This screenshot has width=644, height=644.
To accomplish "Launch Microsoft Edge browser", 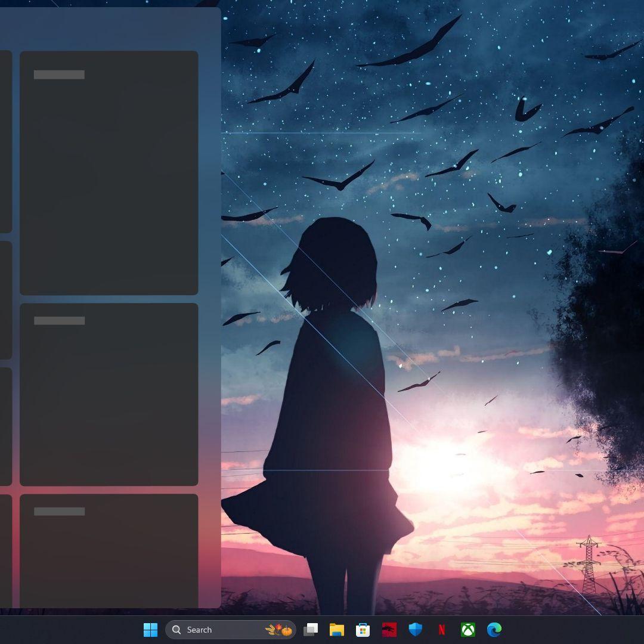I will coord(494,630).
